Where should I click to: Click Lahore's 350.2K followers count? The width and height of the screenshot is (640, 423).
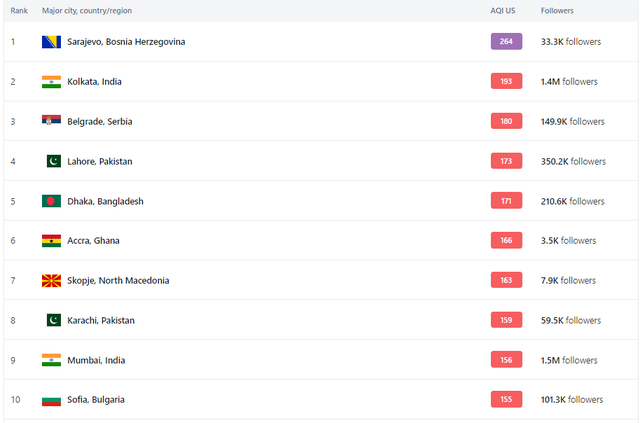click(x=573, y=161)
